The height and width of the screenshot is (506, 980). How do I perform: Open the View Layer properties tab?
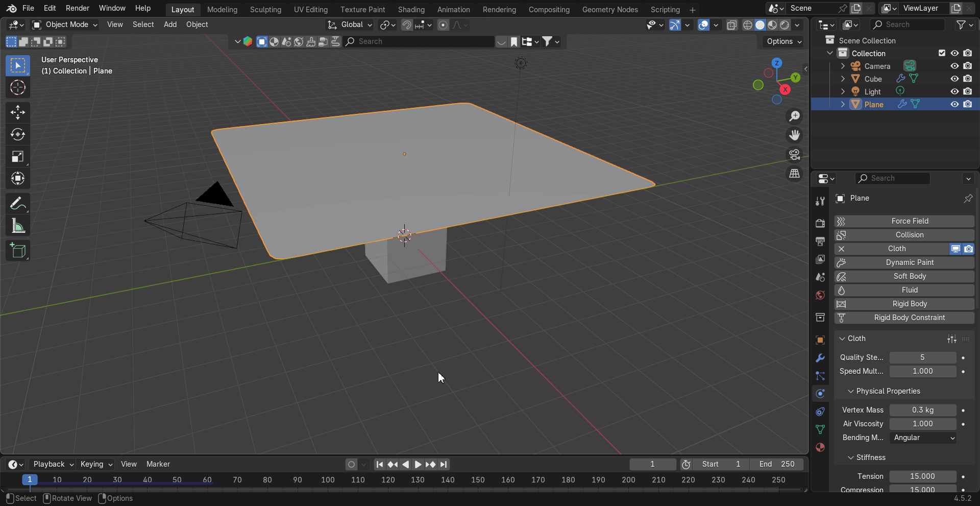(820, 259)
